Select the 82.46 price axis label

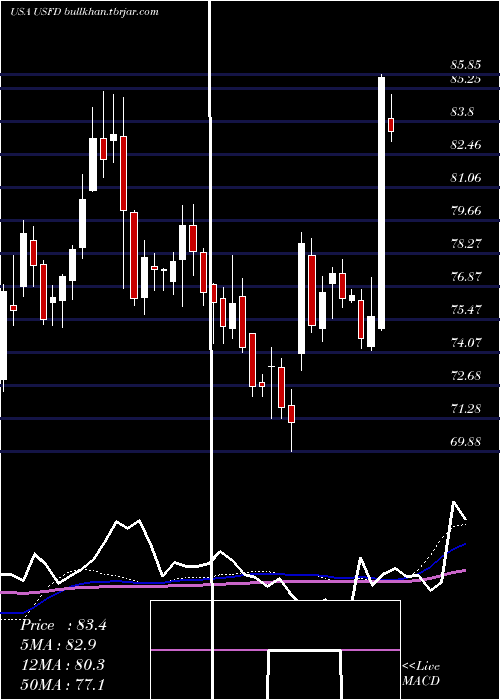click(x=466, y=145)
